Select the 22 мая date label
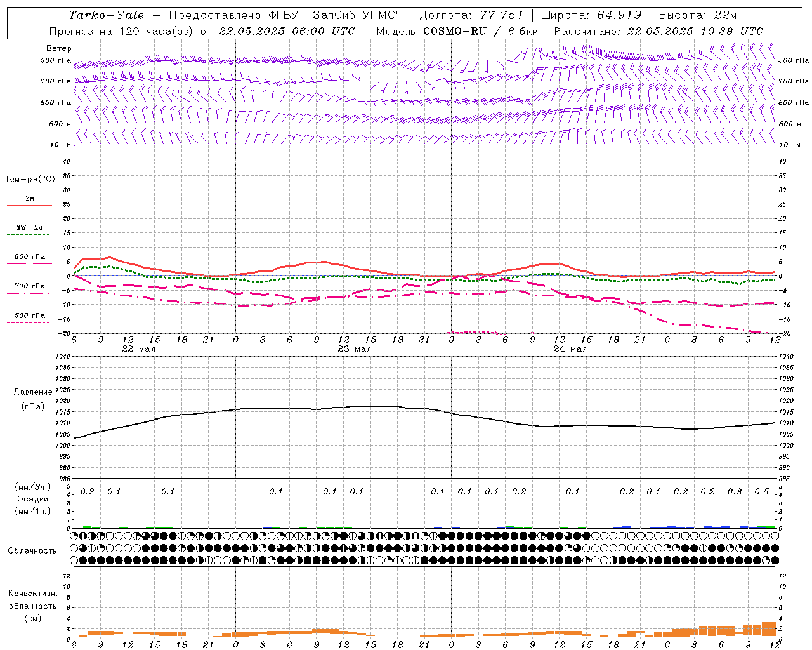This screenshot has height=650, width=812. pyautogui.click(x=139, y=349)
